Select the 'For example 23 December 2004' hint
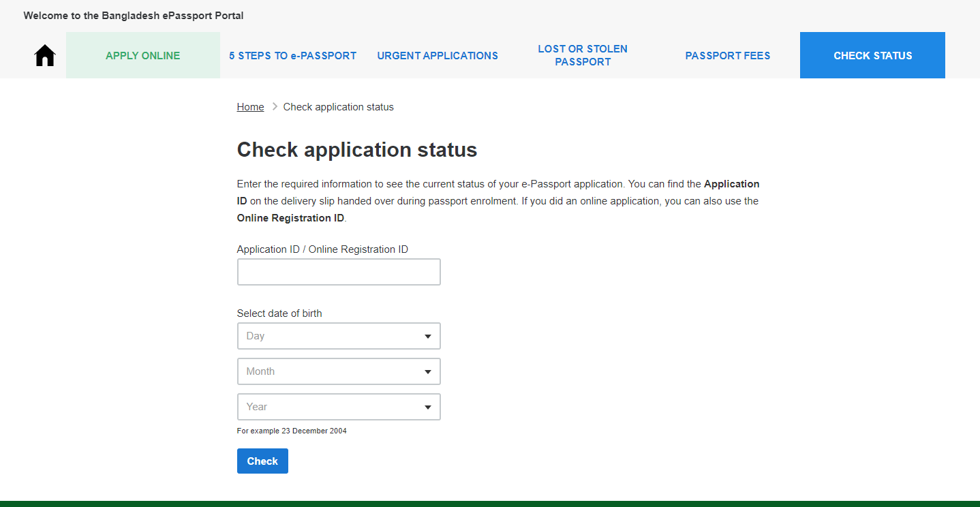The height and width of the screenshot is (507, 980). click(292, 431)
